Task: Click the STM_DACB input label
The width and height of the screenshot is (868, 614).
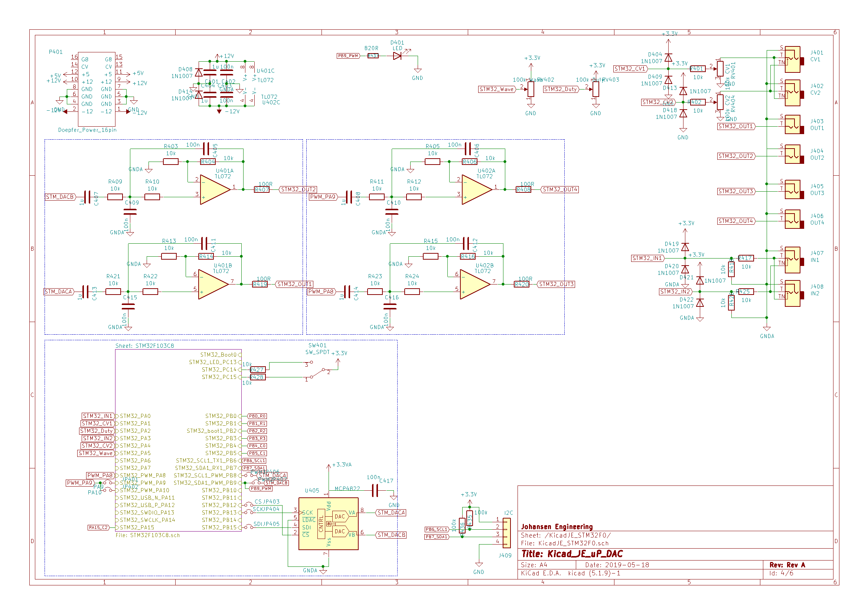Action: (x=60, y=197)
